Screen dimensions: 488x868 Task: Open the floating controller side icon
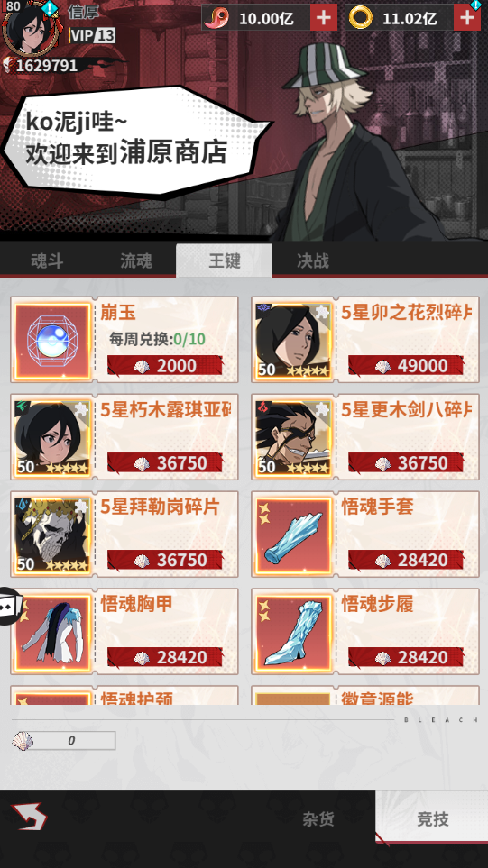10,607
